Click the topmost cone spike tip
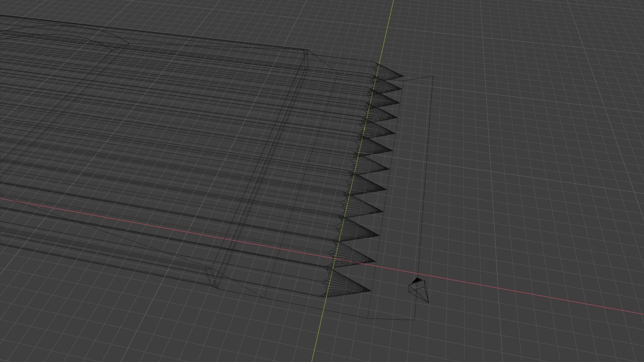This screenshot has width=644, height=362. point(403,76)
